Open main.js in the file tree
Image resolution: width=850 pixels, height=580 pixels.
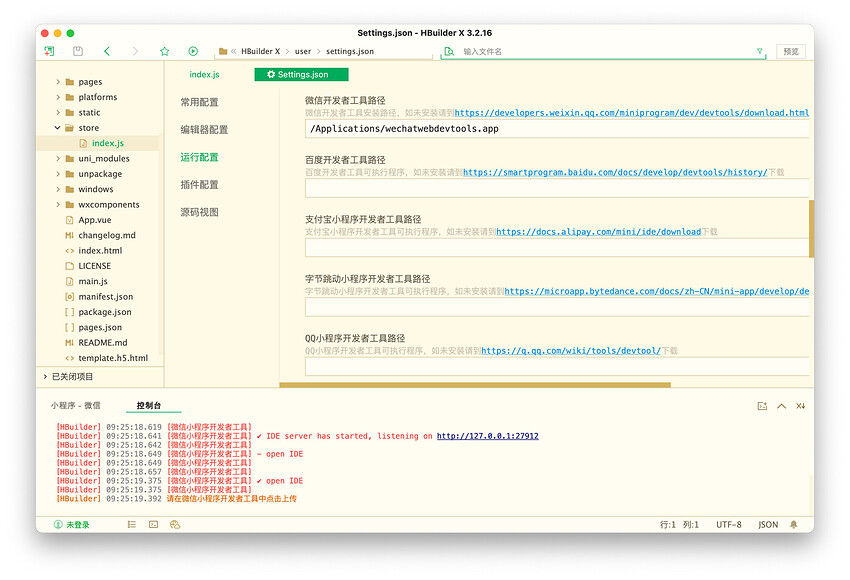pyautogui.click(x=93, y=281)
